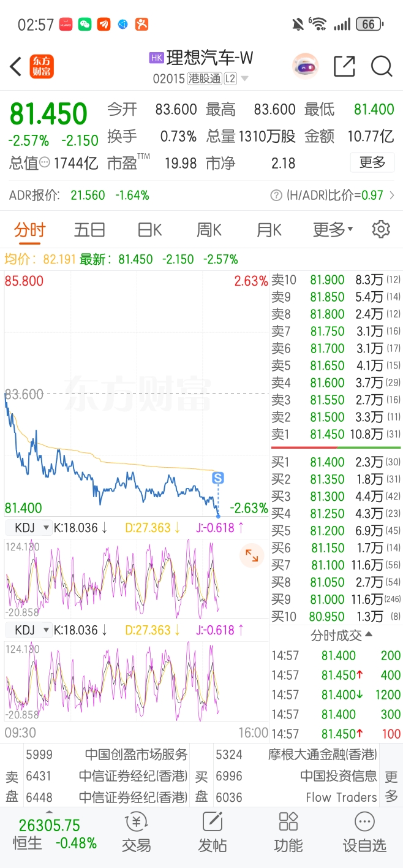Tap the back arrow icon

point(16,67)
